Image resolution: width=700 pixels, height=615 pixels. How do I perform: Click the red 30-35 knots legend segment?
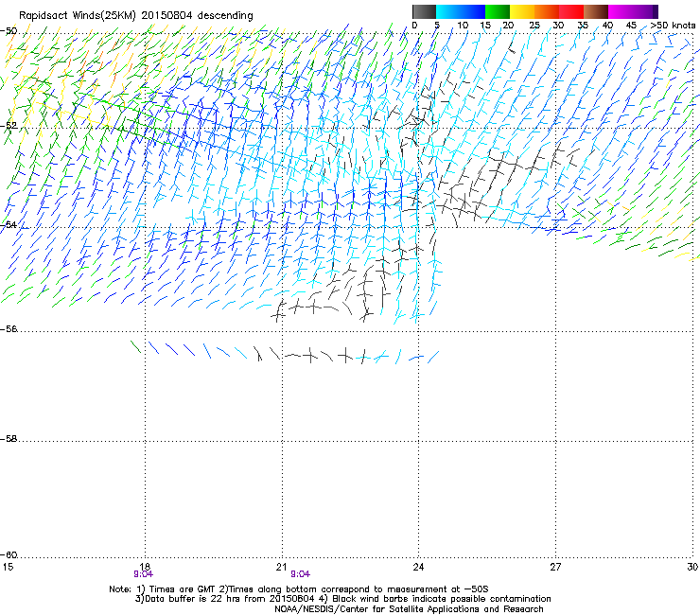pos(571,11)
